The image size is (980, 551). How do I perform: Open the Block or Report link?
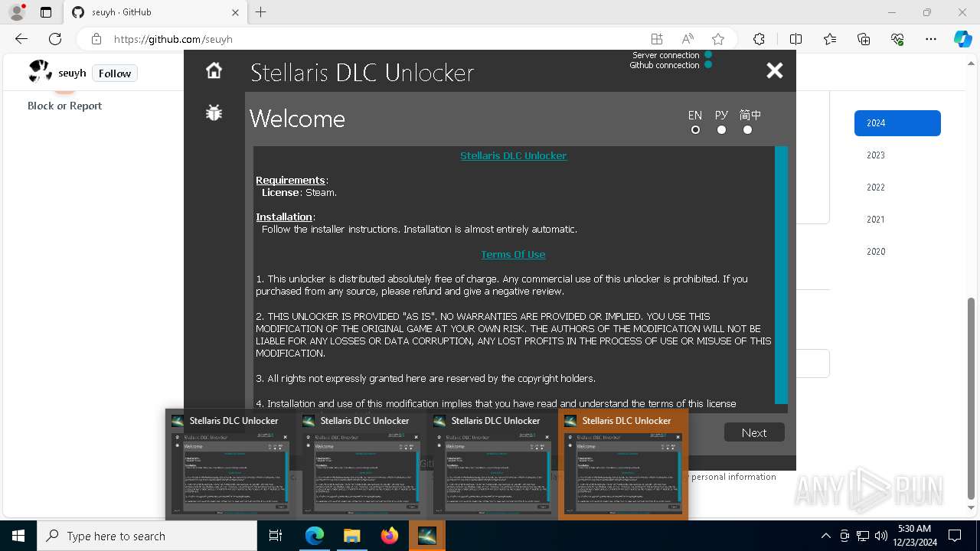[64, 106]
